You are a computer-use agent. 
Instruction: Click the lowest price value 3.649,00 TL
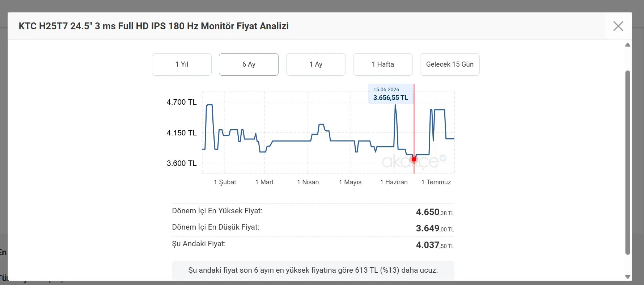point(435,229)
